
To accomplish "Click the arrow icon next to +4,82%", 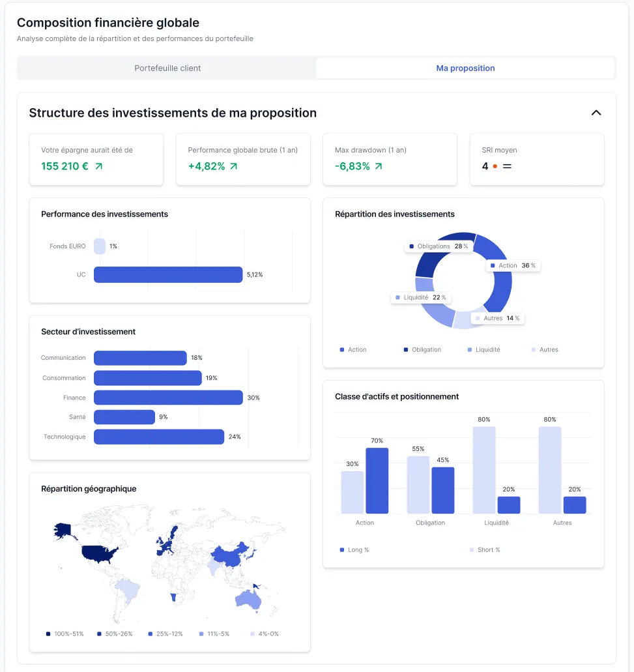I will coord(234,166).
